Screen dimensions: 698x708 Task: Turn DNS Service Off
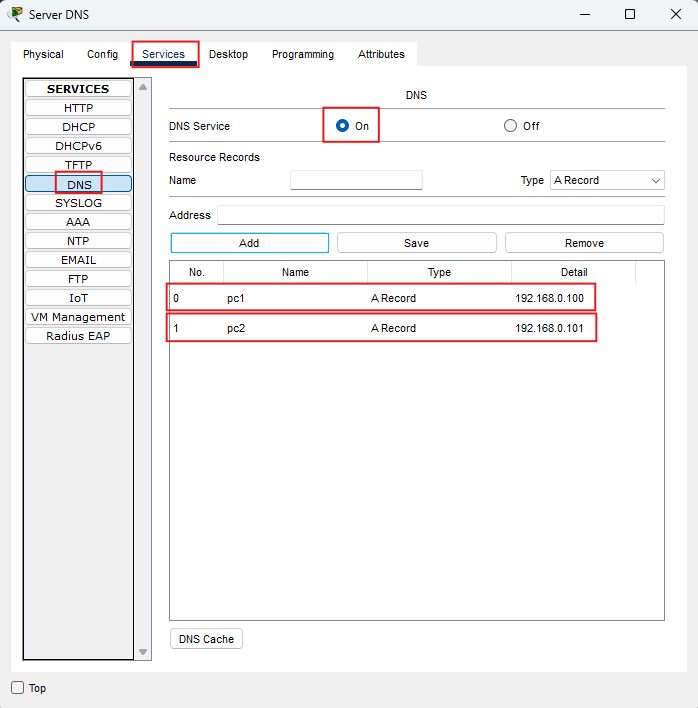point(510,126)
